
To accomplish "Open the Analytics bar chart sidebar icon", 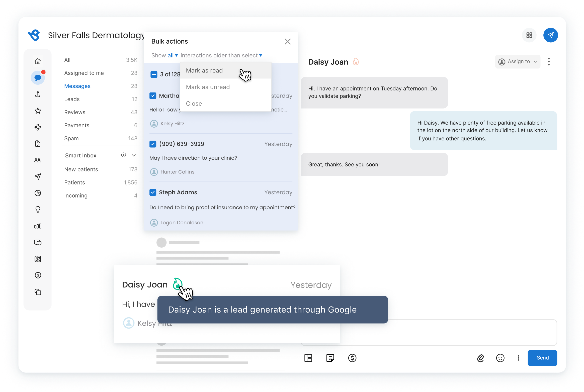I will [38, 226].
